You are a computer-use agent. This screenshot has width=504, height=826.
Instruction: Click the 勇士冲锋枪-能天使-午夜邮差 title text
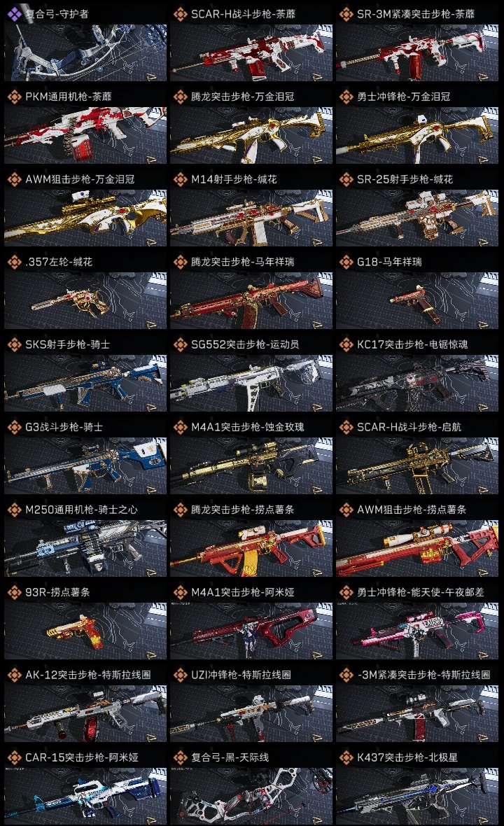coord(420,592)
